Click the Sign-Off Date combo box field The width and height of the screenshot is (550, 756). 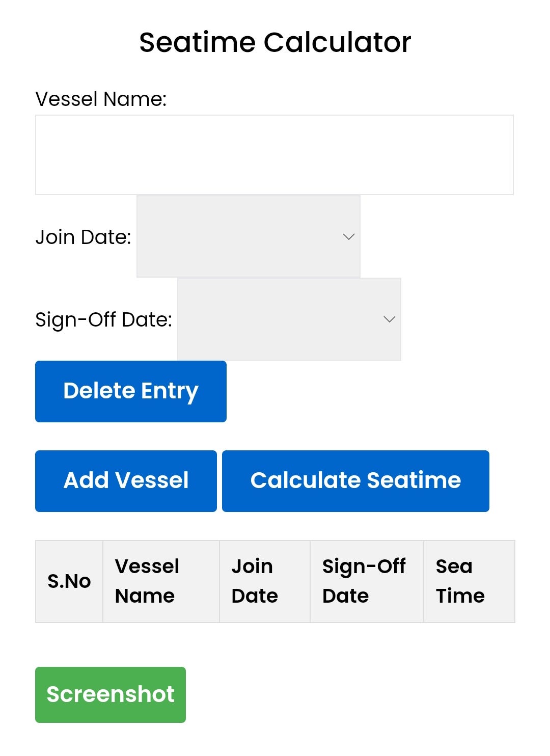point(289,319)
